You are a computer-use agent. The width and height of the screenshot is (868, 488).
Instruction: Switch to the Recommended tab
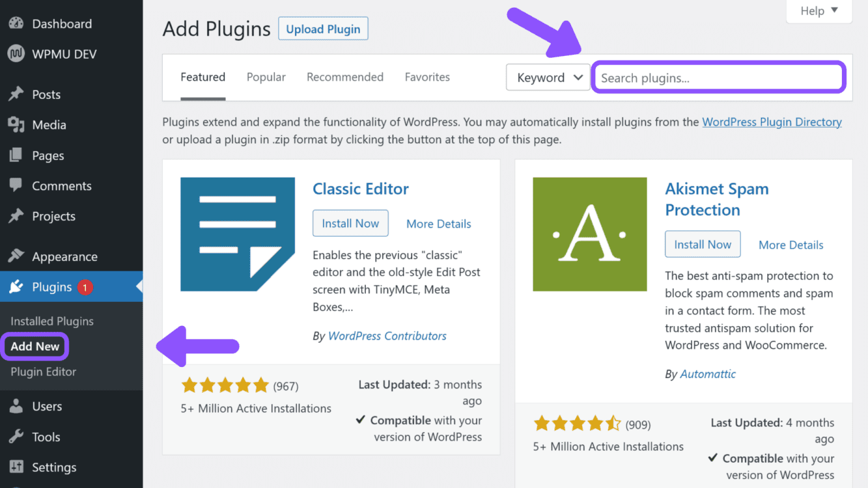click(x=345, y=77)
